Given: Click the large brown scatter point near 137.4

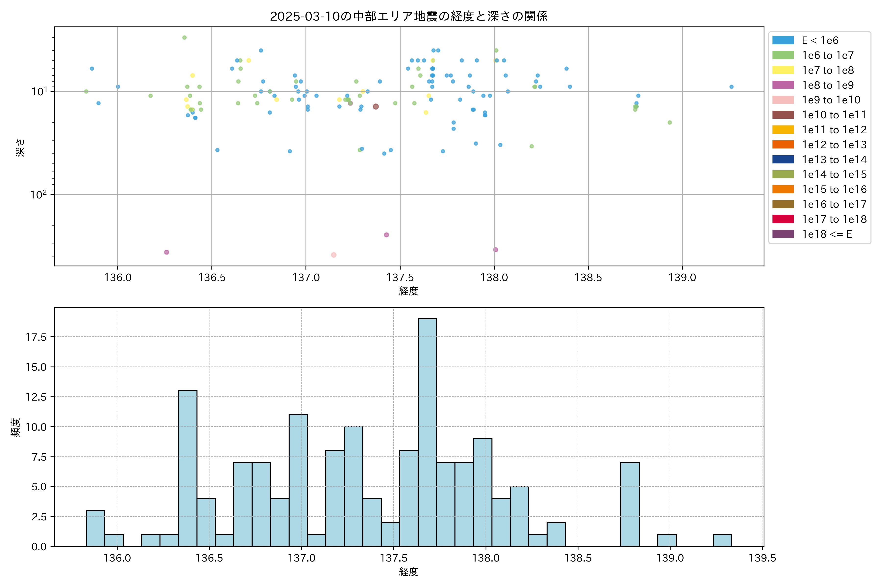Looking at the screenshot, I should (376, 107).
